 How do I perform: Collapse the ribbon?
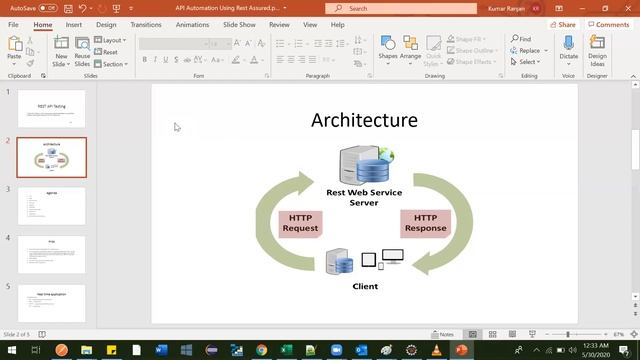pos(633,76)
